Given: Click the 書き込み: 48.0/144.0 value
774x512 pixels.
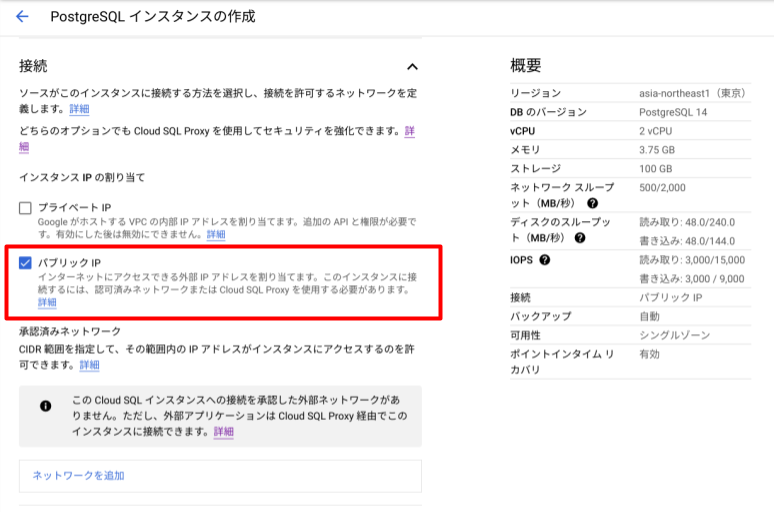Looking at the screenshot, I should (687, 241).
